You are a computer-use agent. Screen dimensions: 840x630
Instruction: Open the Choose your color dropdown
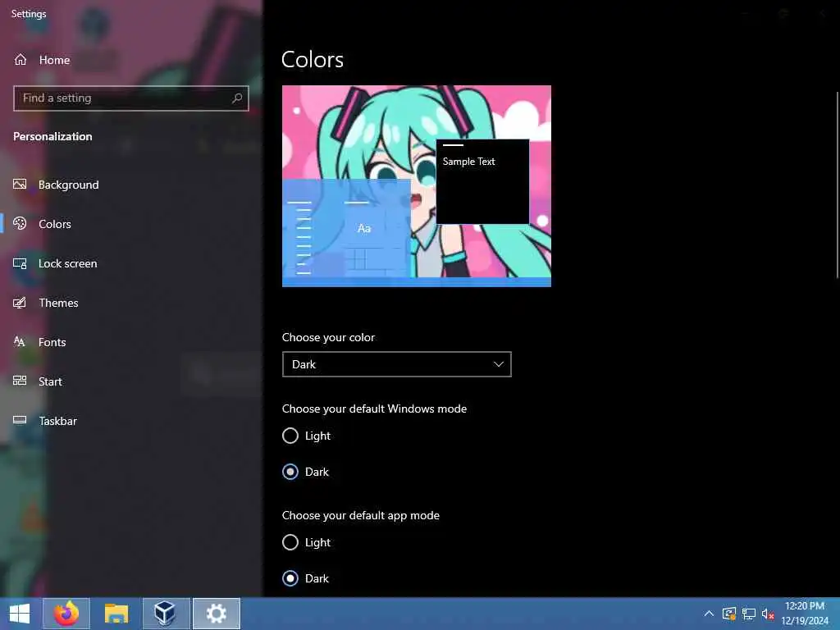pyautogui.click(x=397, y=364)
